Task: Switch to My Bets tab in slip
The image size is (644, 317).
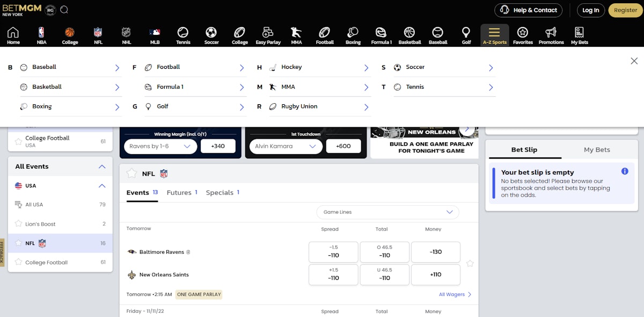Action: tap(597, 150)
